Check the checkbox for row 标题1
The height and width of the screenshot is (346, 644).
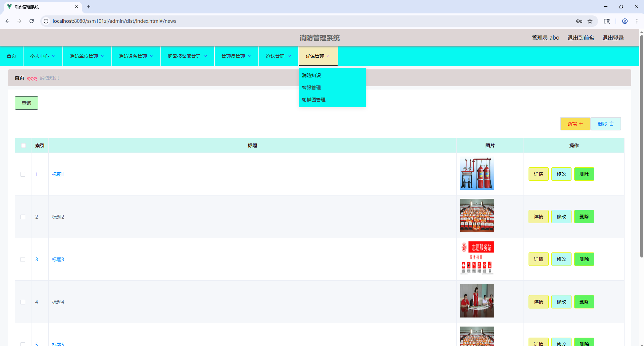point(23,174)
